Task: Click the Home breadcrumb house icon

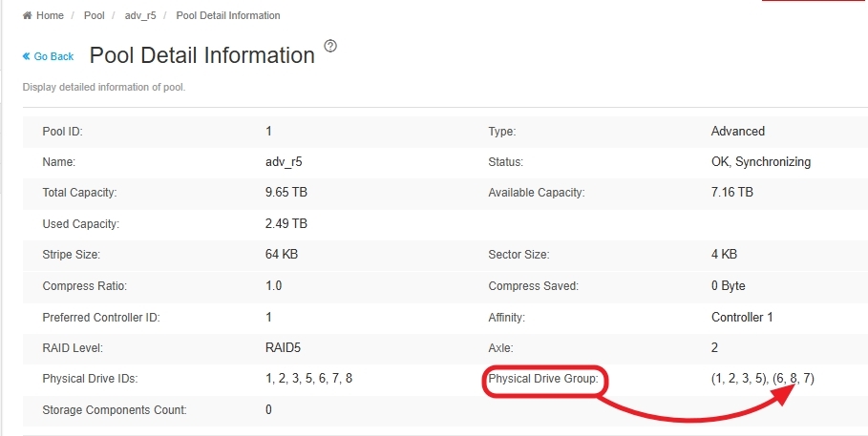Action: click(28, 16)
